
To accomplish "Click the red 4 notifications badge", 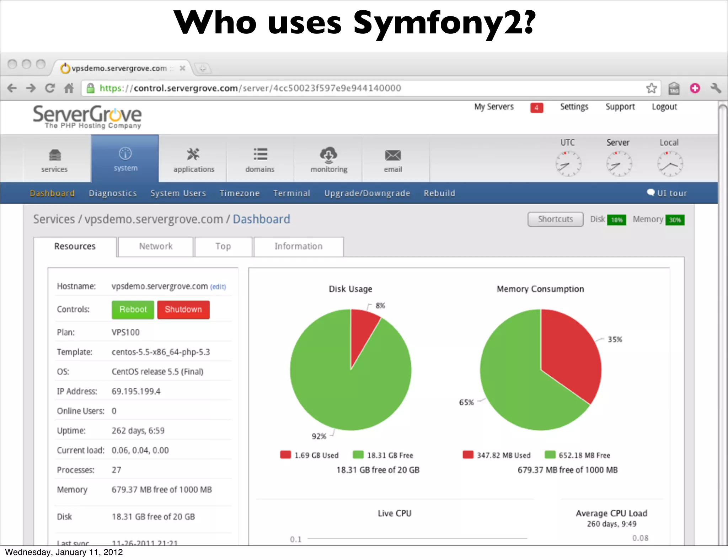I will [536, 108].
